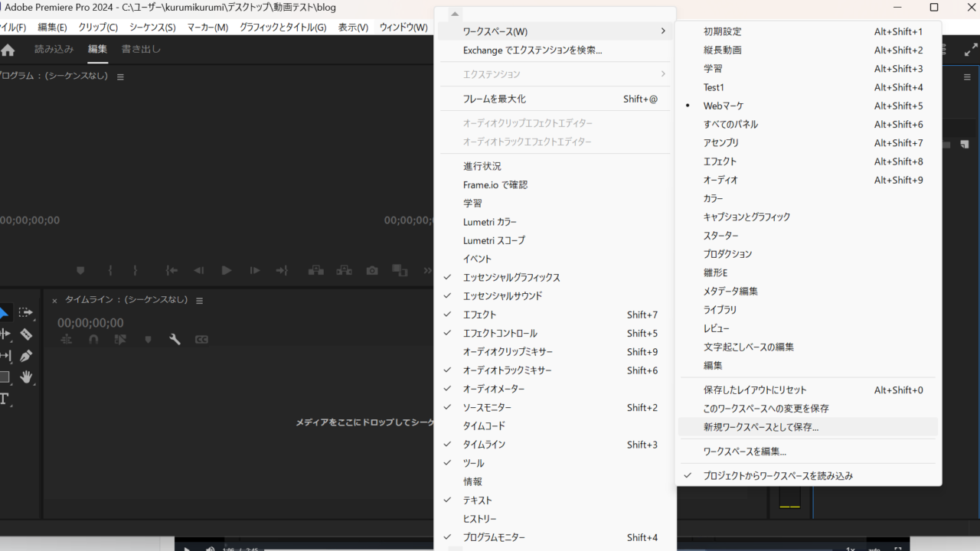
Task: Select the Selection arrow tool
Action: tap(4, 313)
